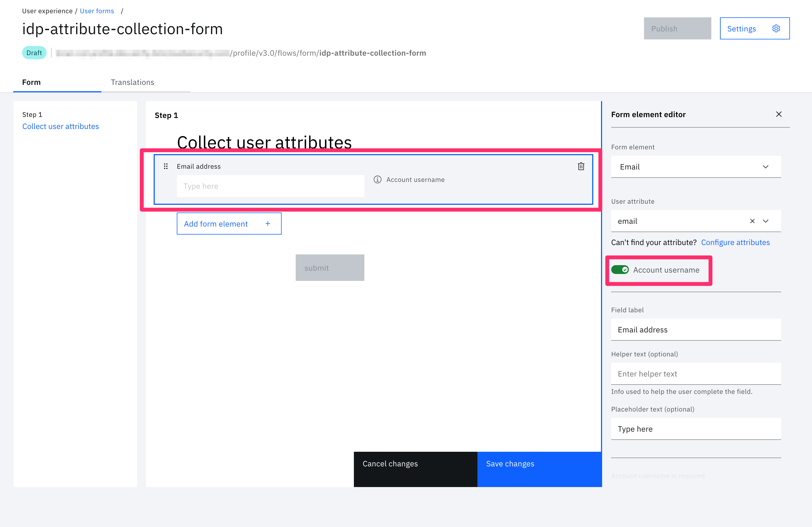Delete the Email address form element

pos(581,166)
